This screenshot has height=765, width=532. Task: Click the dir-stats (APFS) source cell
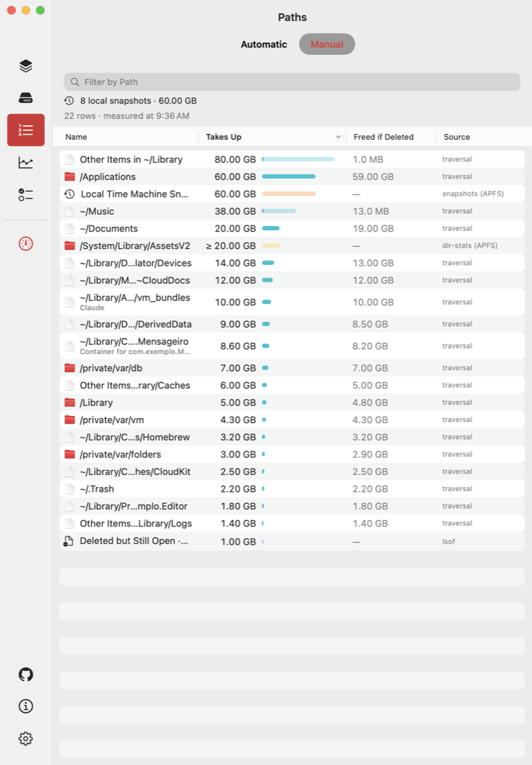470,245
